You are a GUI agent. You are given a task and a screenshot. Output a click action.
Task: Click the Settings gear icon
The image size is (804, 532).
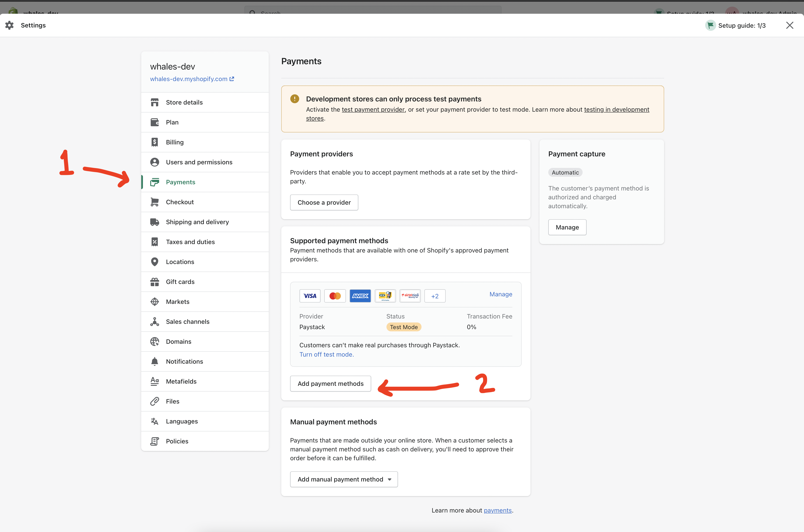pos(10,25)
